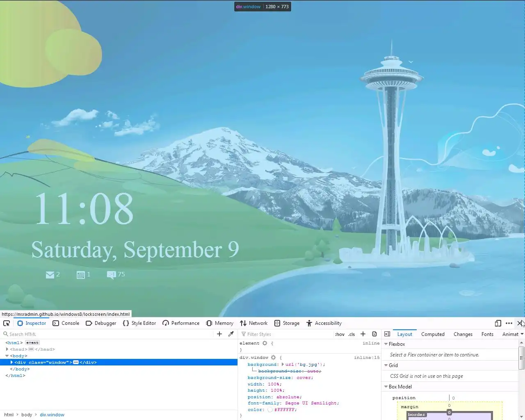525x420 pixels.
Task: Click the create new node plus icon
Action: click(219, 334)
